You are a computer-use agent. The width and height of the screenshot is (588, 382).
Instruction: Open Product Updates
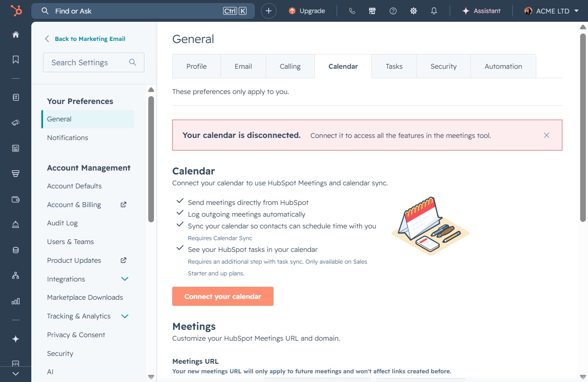coord(74,260)
